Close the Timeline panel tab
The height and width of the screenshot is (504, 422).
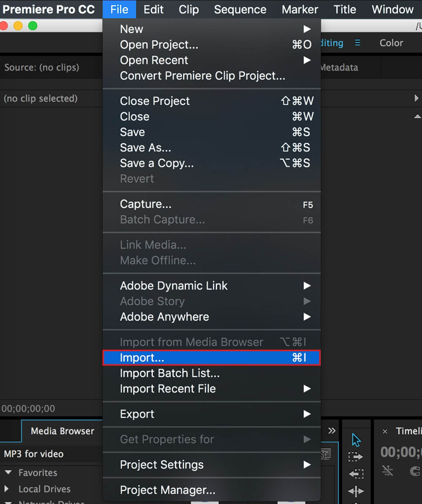[x=385, y=431]
